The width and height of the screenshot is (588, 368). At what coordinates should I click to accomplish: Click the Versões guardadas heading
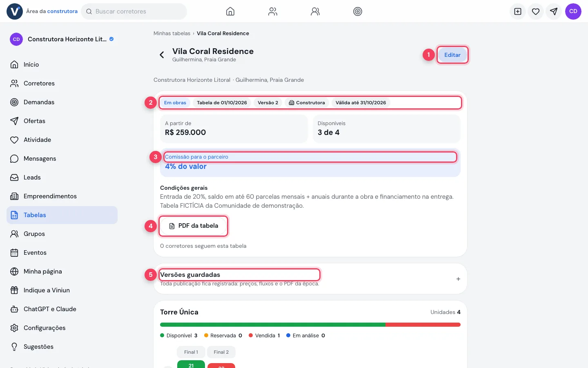pos(190,275)
